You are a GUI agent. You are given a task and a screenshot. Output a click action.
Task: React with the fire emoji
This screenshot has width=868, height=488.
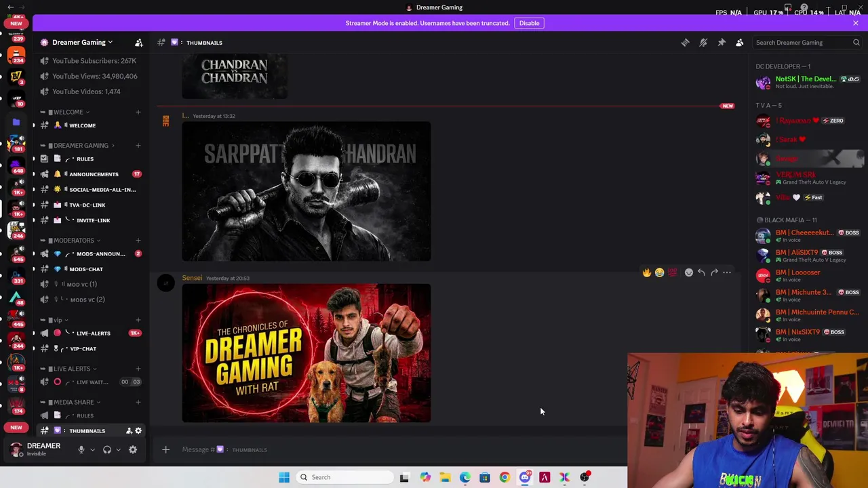click(646, 272)
